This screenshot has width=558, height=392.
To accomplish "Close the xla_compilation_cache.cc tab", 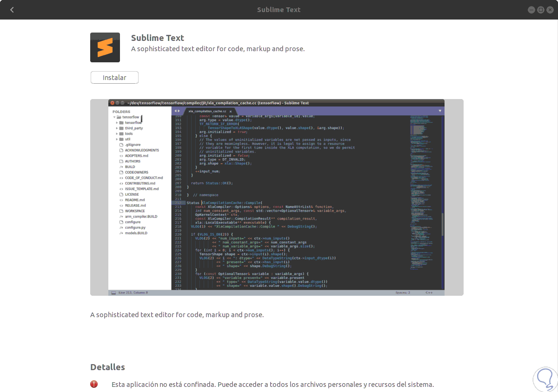I will 230,112.
